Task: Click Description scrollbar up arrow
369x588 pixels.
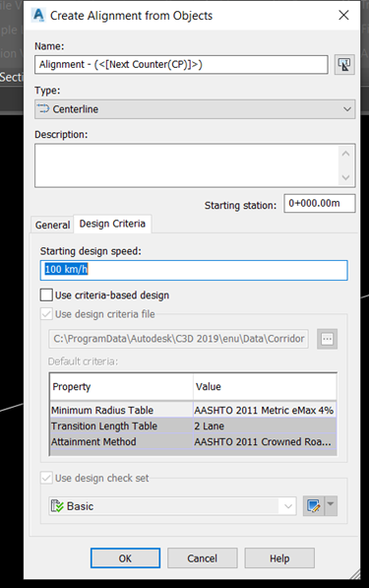Action: pos(345,154)
